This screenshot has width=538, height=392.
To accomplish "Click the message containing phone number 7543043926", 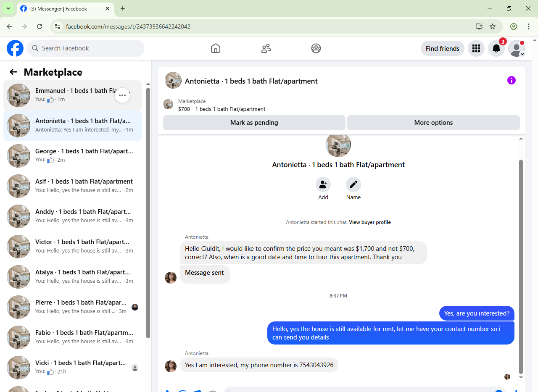I will [259, 365].
